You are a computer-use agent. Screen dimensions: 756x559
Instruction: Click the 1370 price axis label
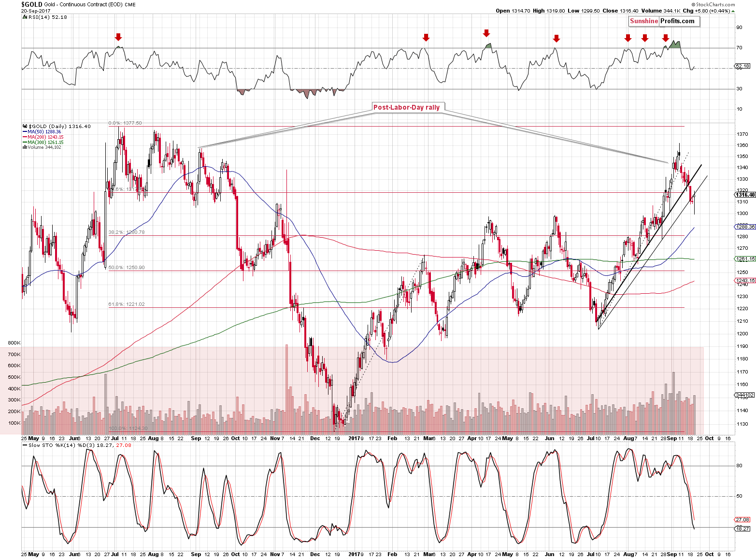click(x=742, y=134)
